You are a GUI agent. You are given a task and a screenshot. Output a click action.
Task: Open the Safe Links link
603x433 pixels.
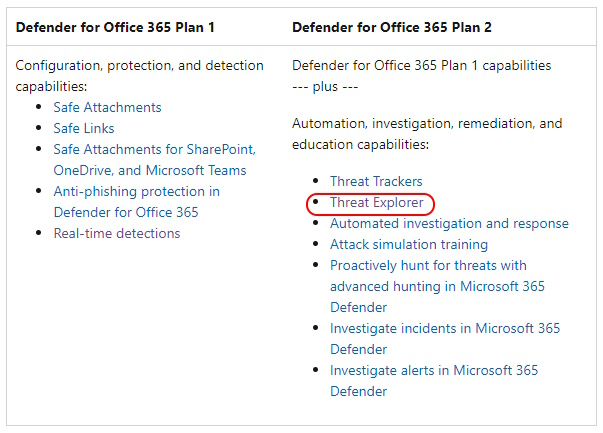pyautogui.click(x=84, y=128)
